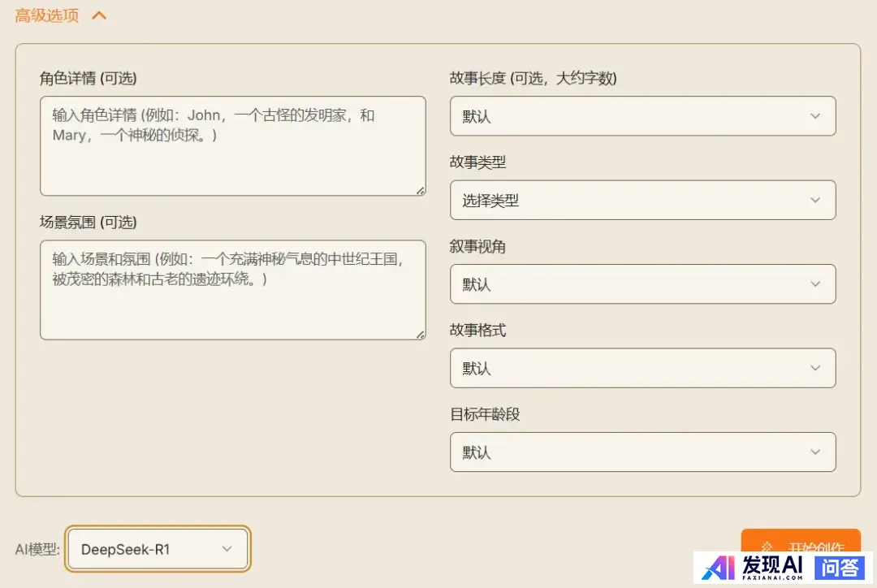Click the 场景氛围 (可选) label
This screenshot has width=877, height=588.
click(x=88, y=222)
